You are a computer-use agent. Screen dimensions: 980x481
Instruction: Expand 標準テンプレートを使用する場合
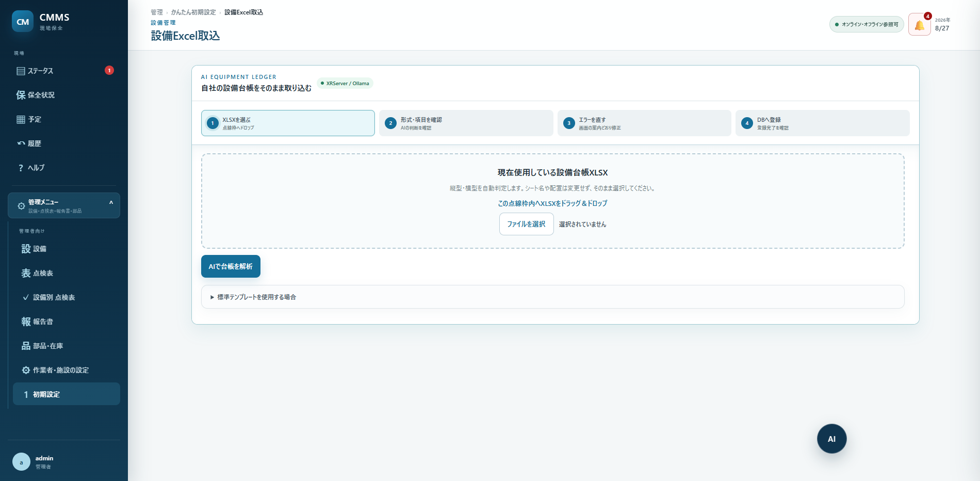pos(553,297)
